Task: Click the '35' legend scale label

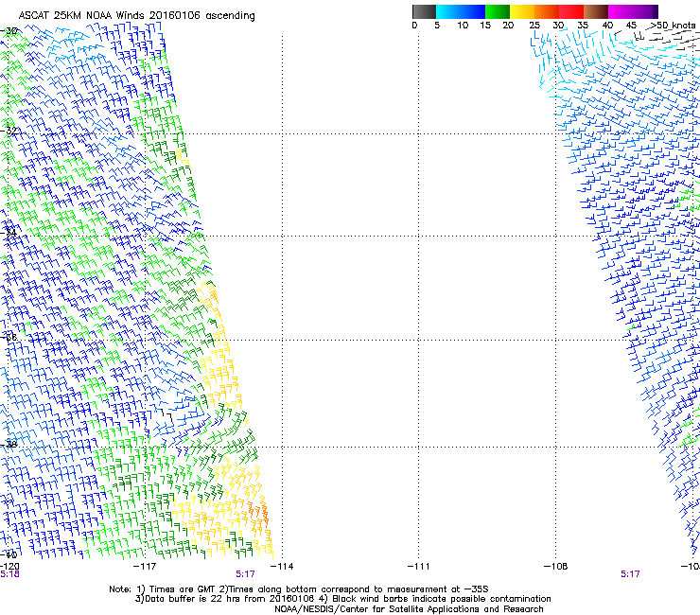Action: pos(583,26)
